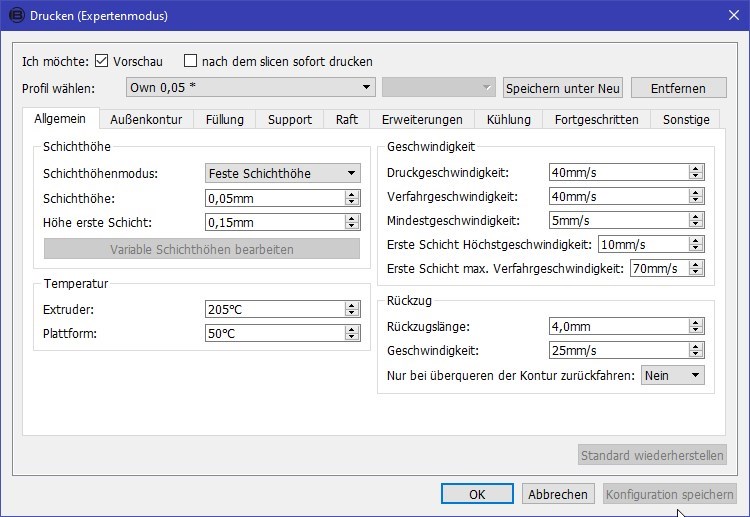The image size is (750, 517).
Task: Open the Profil wählen dropdown
Action: pyautogui.click(x=250, y=88)
